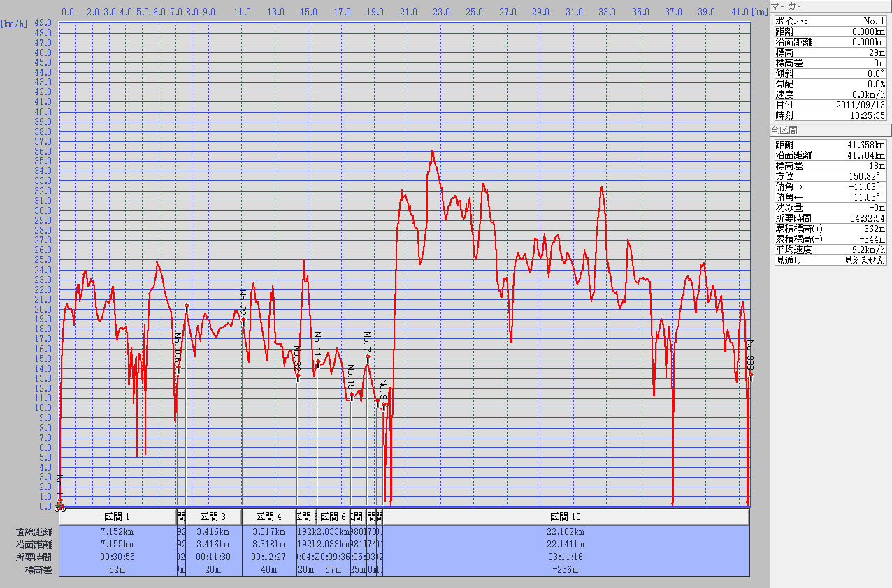Click the No. 11 waypoint marker pin
The width and height of the screenshot is (892, 588).
(317, 362)
